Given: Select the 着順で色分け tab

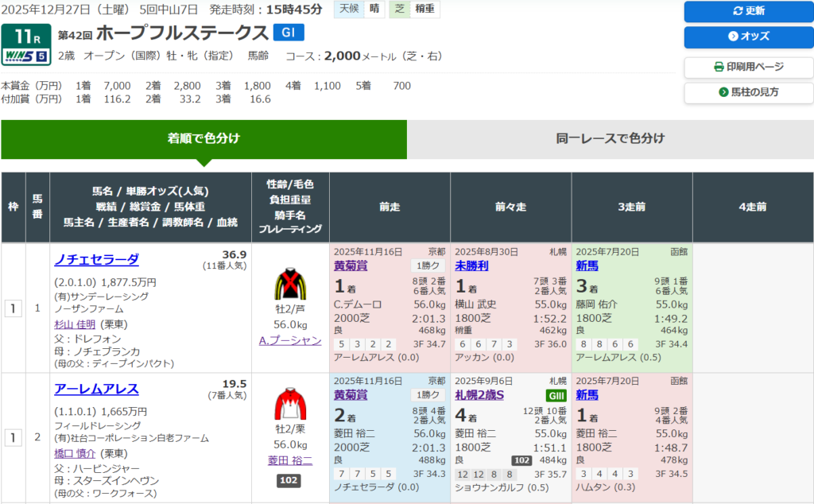Looking at the screenshot, I should click(203, 138).
